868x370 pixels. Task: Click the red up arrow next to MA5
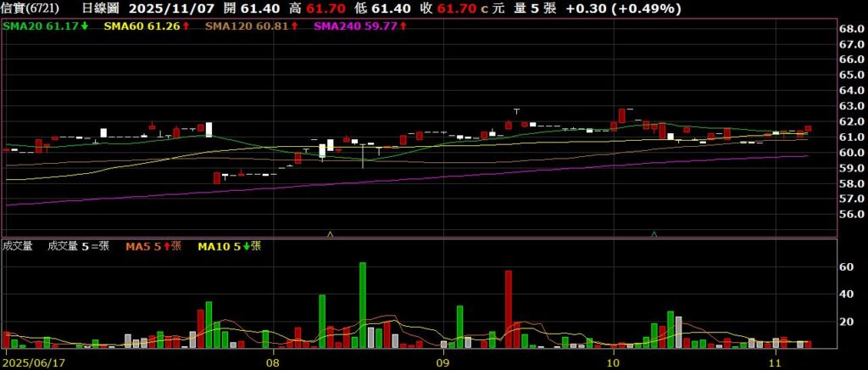pyautogui.click(x=166, y=246)
